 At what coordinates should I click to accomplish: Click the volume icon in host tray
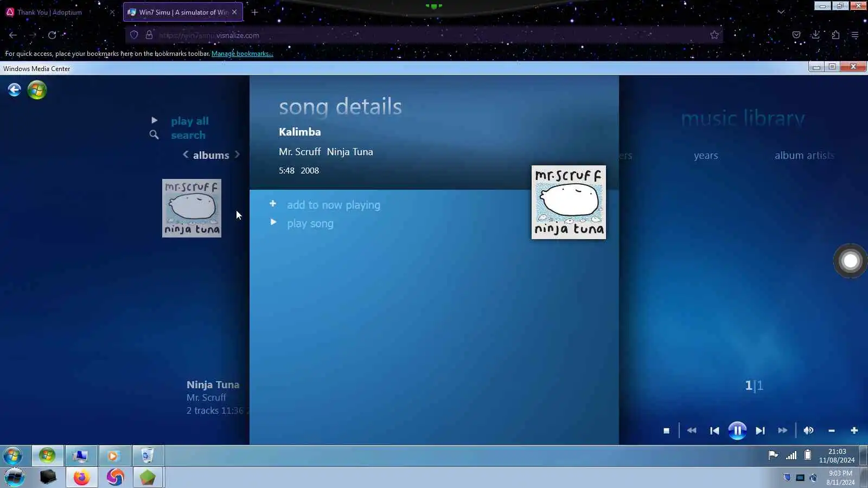pyautogui.click(x=813, y=478)
